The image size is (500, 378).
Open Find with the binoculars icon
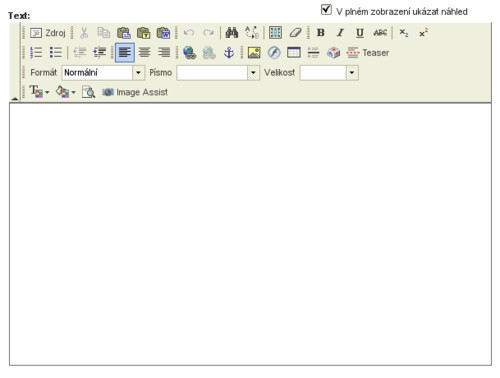pyautogui.click(x=232, y=33)
